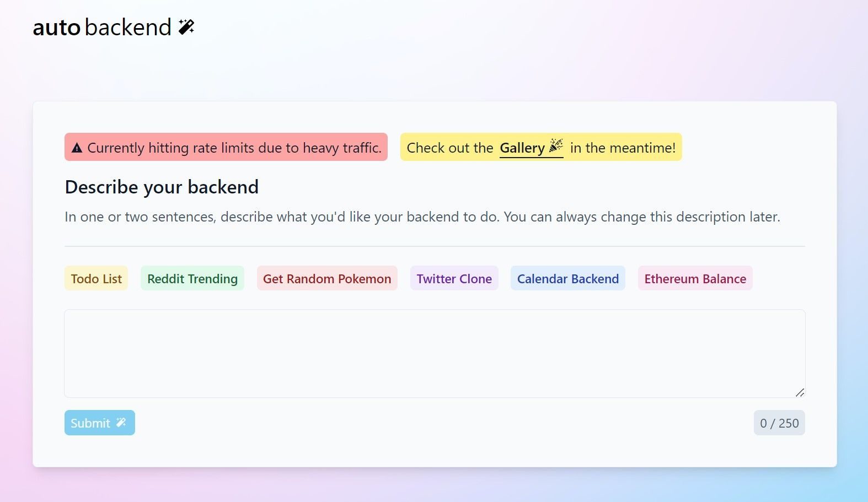This screenshot has width=868, height=502.
Task: Focus the backend description text area
Action: tap(435, 353)
